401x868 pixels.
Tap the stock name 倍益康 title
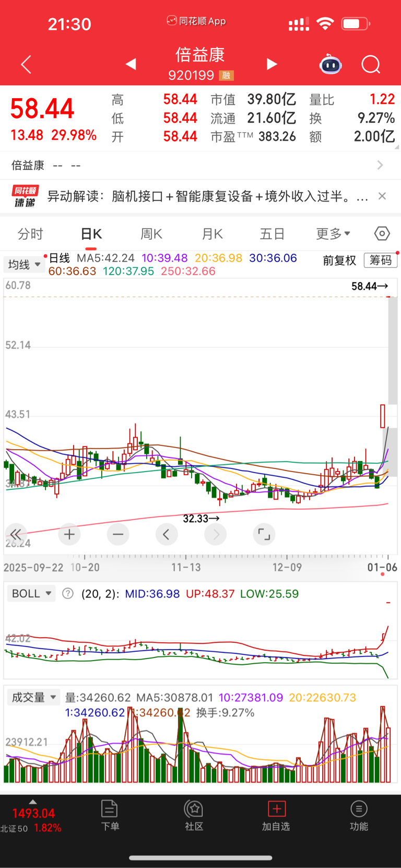[200, 54]
